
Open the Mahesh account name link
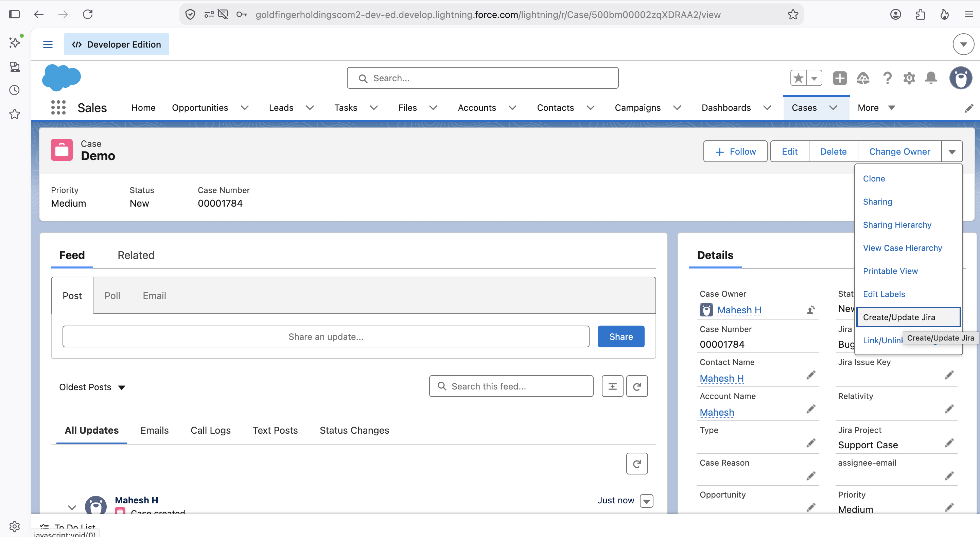[x=717, y=412]
